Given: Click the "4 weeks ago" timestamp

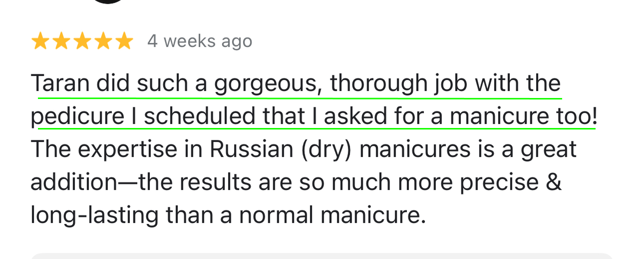Looking at the screenshot, I should [x=200, y=41].
